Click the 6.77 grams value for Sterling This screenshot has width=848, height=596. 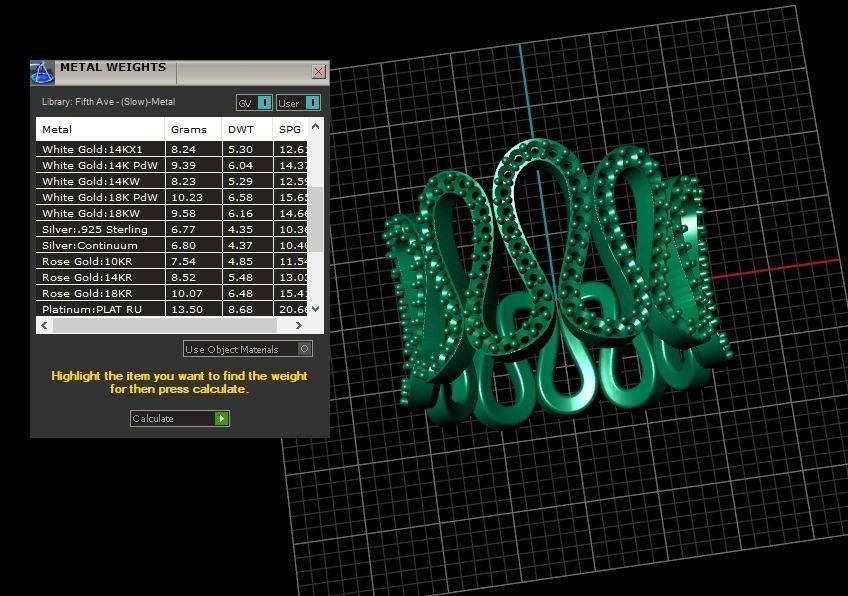click(183, 230)
